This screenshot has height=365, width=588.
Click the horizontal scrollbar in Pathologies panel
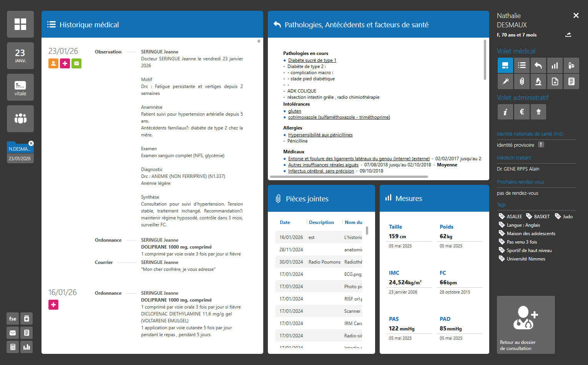[x=349, y=177]
